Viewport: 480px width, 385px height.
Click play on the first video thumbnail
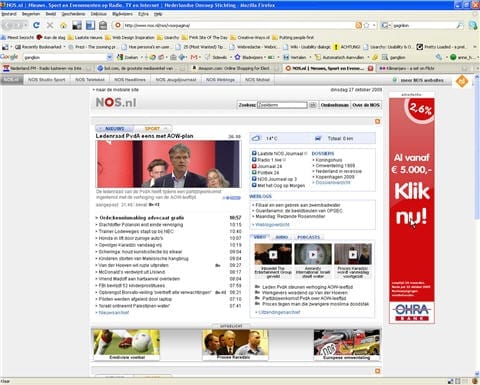273,254
